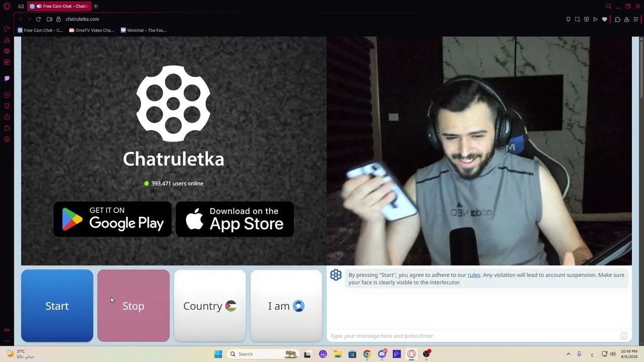
Task: View site security lock info
Action: [x=58, y=19]
